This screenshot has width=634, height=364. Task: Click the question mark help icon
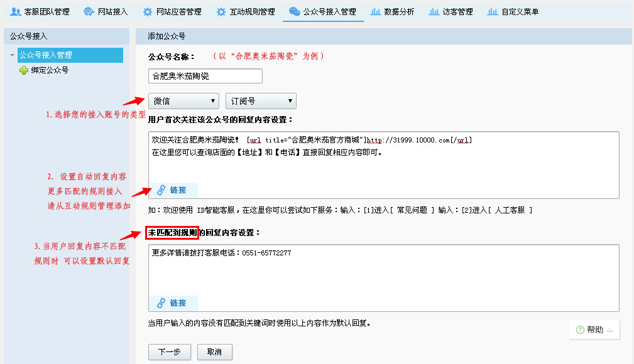tap(579, 329)
